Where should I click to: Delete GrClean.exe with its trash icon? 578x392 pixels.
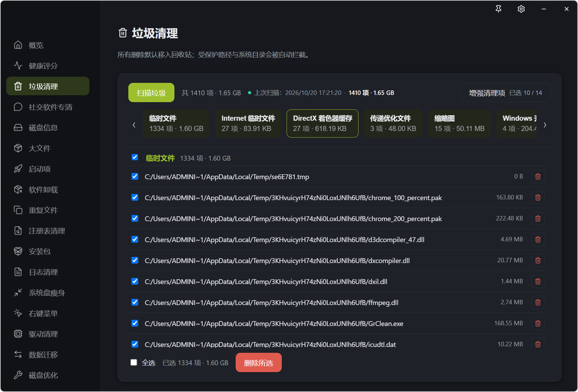tap(538, 323)
